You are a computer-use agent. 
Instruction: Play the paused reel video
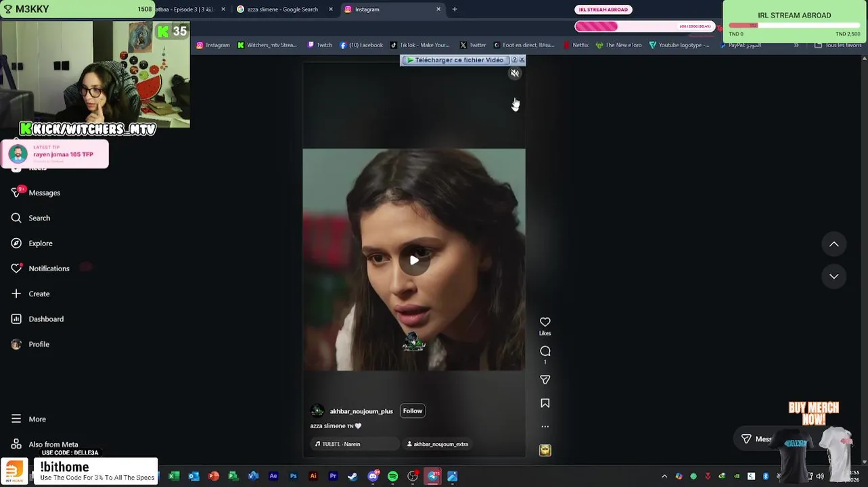click(414, 260)
